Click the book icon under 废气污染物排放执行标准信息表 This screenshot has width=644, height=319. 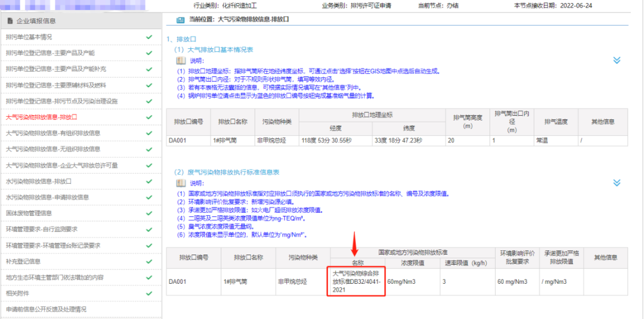[x=181, y=183]
